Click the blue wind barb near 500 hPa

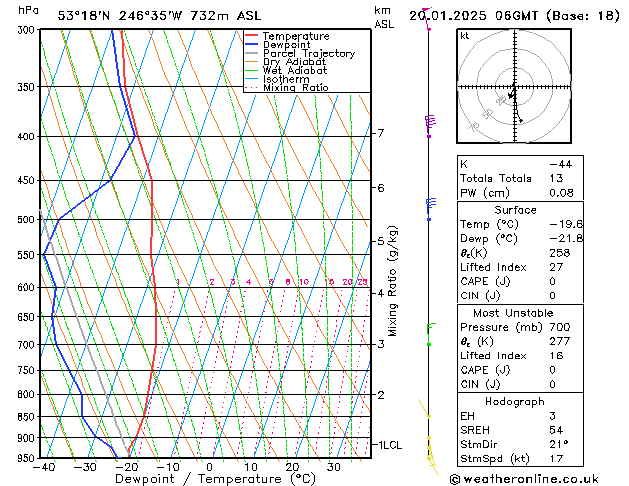click(430, 209)
